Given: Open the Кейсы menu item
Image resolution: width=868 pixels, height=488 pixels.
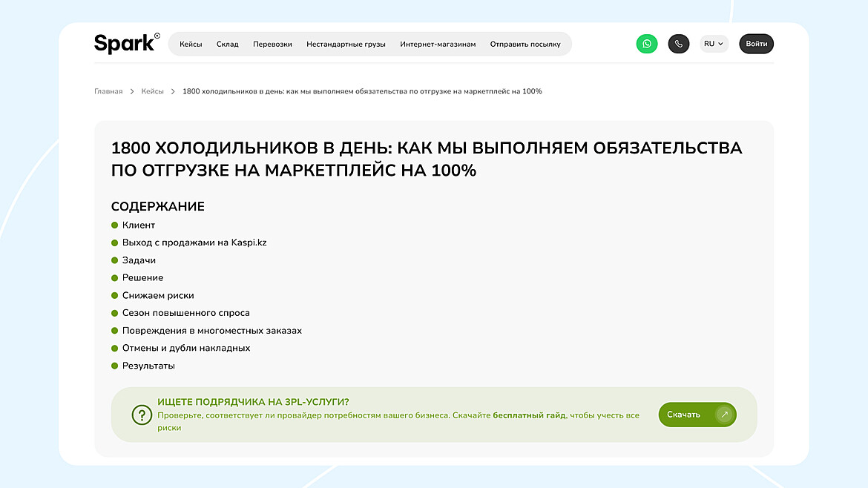Looking at the screenshot, I should tap(191, 44).
